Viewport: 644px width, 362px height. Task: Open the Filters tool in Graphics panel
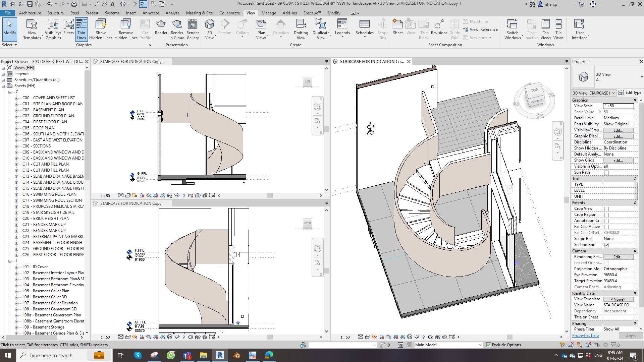coord(68,27)
